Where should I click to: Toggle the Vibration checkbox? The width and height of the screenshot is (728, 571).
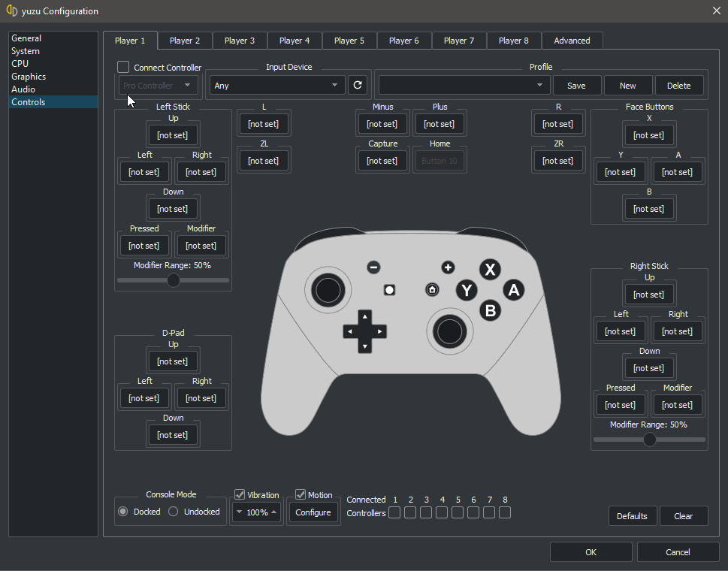point(240,494)
